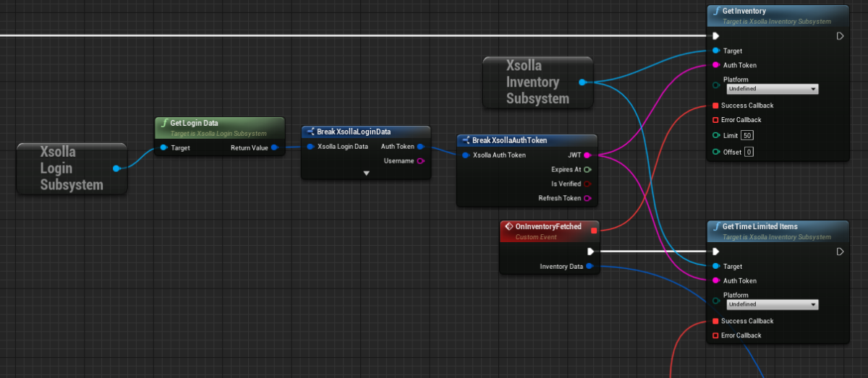This screenshot has height=378, width=868.
Task: Click Get Inventory execution output pin
Action: [x=840, y=36]
